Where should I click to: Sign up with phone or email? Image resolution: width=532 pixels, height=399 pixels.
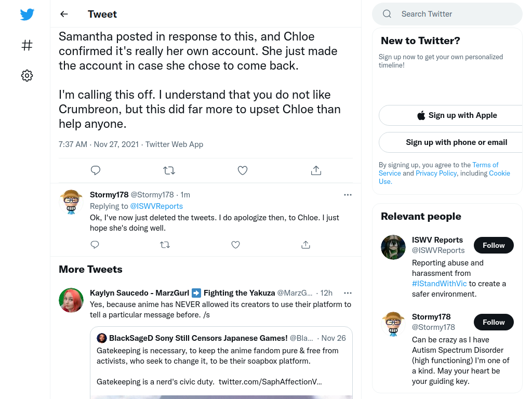point(457,142)
